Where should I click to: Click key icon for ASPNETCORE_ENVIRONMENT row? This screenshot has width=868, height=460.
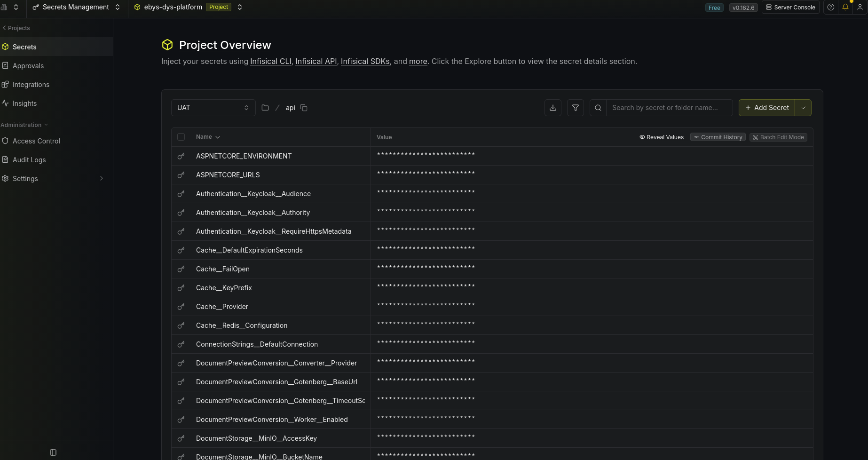click(181, 156)
